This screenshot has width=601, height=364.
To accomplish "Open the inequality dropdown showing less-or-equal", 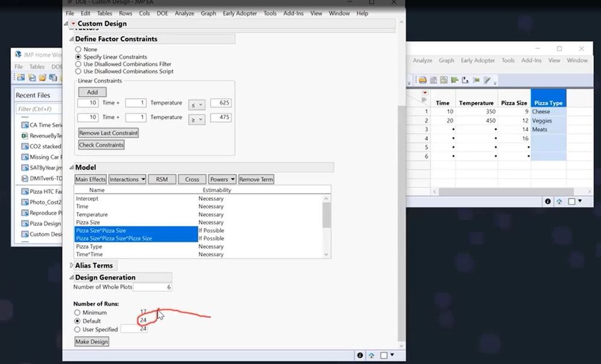I will (198, 103).
